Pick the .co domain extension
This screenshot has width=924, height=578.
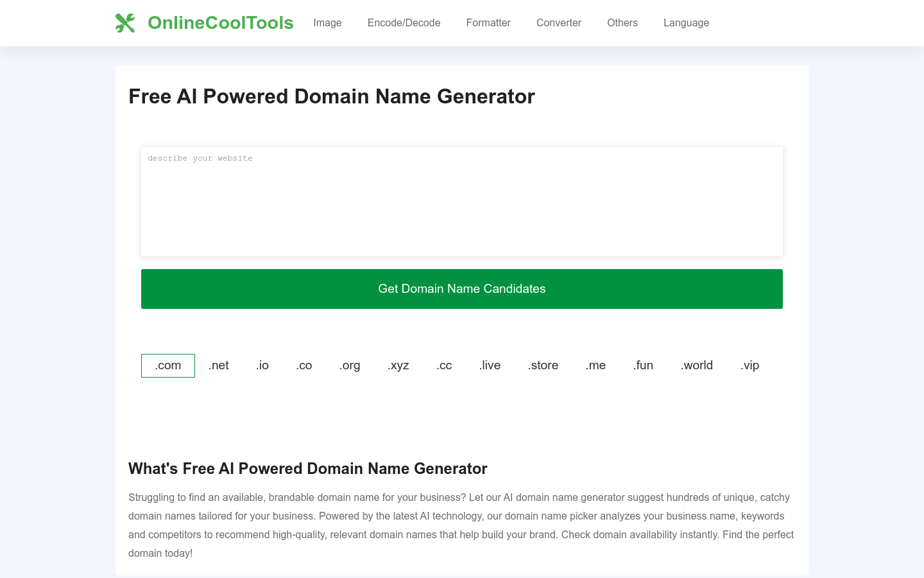point(304,365)
